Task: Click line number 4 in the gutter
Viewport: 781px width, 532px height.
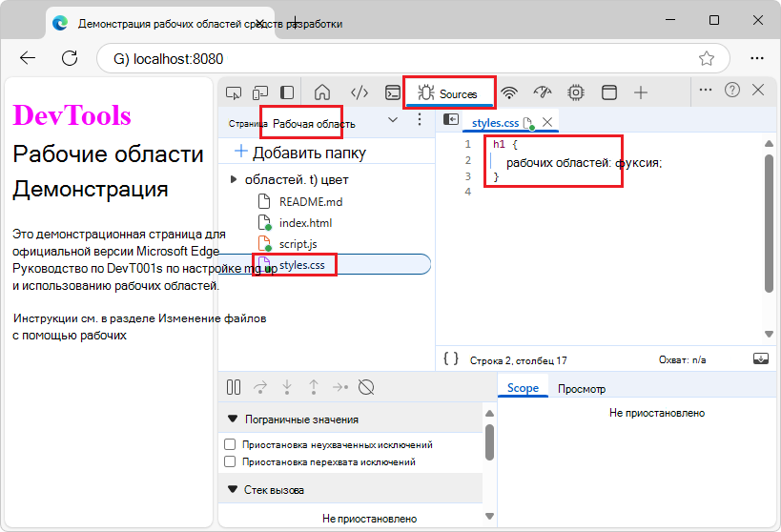Action: pyautogui.click(x=467, y=192)
